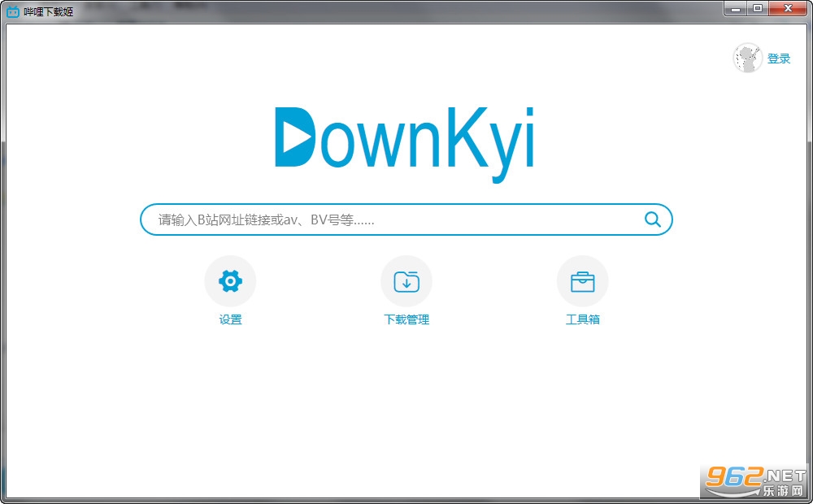The image size is (813, 504).
Task: Click the DownKyi logo
Action: tap(404, 144)
